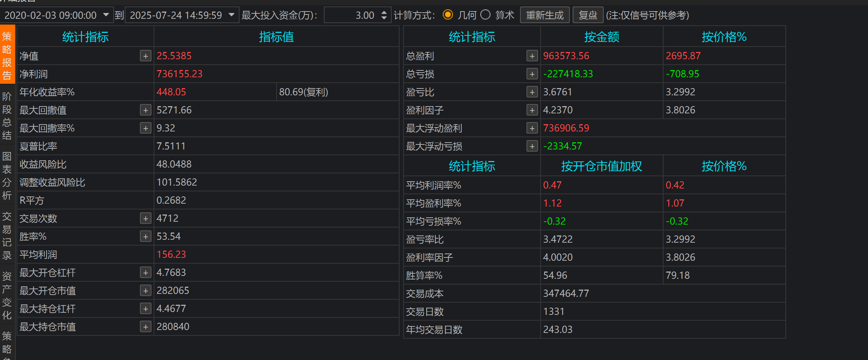Click the 总盈利 price percent 2695.87
Screen dimensions: 868x360
click(x=683, y=56)
